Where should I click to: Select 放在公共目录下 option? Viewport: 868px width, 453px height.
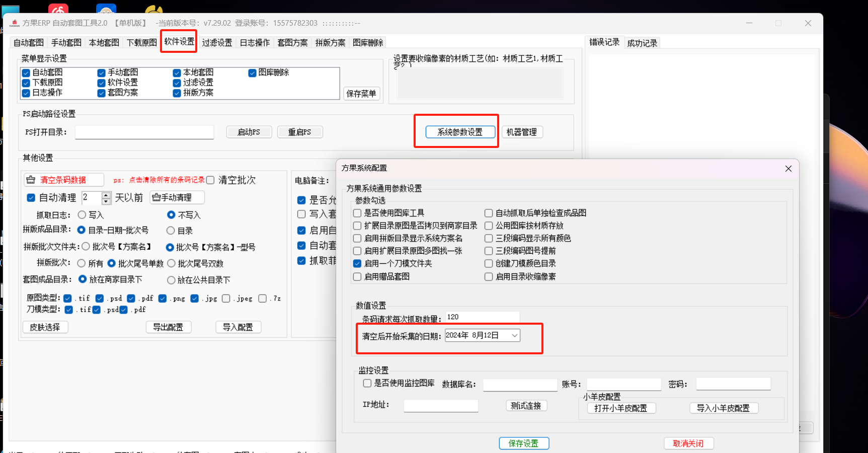[171, 280]
